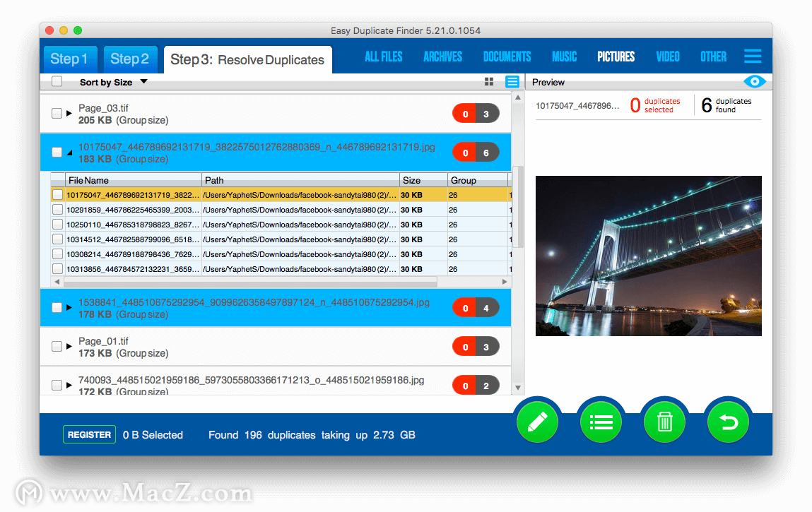Expand the Page_01.tif group

coord(69,346)
